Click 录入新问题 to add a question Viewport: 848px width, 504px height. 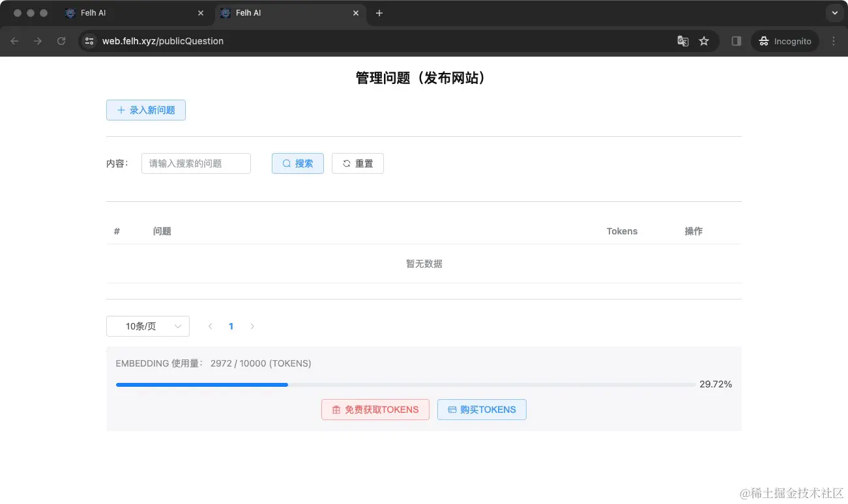click(x=146, y=110)
